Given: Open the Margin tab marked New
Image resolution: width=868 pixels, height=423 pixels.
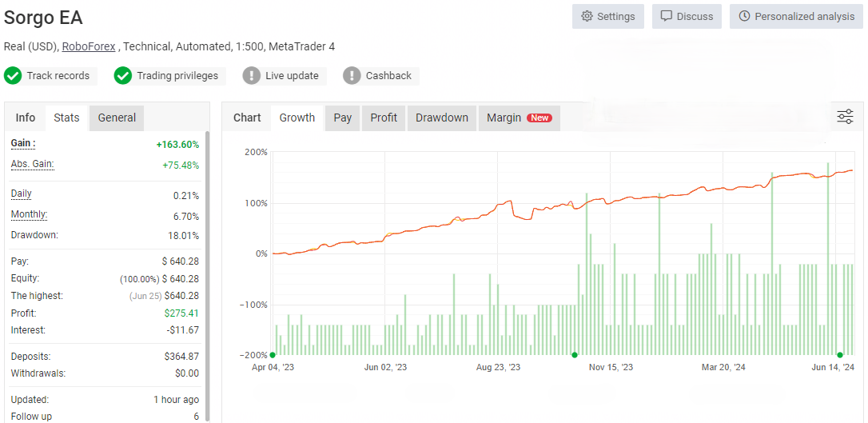Looking at the screenshot, I should tap(519, 118).
